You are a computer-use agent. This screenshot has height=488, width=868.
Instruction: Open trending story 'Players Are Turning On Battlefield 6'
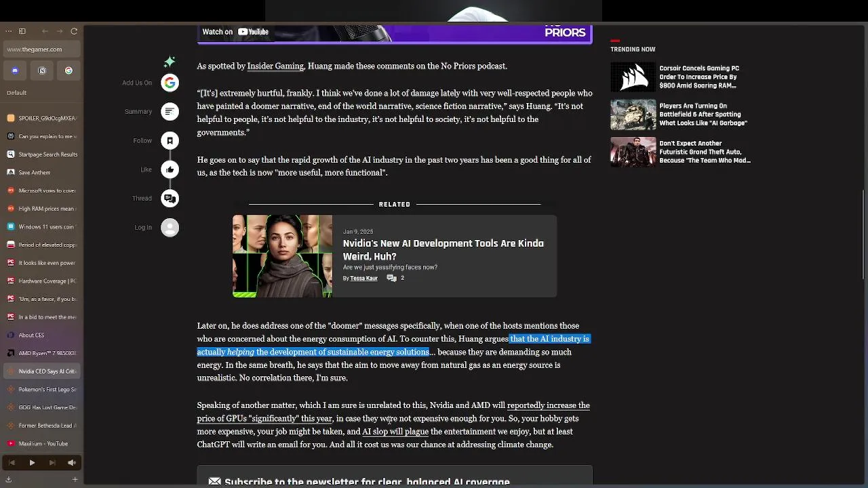703,115
